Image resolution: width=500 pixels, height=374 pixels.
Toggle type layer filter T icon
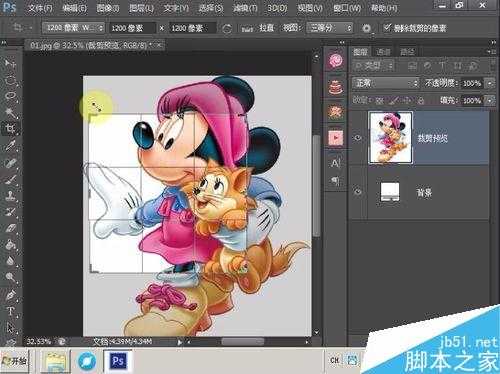pyautogui.click(x=443, y=66)
